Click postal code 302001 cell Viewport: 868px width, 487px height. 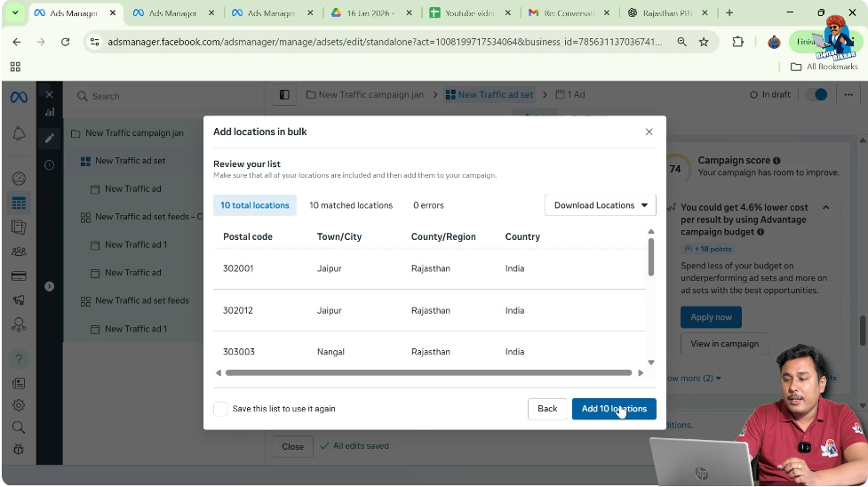point(238,268)
